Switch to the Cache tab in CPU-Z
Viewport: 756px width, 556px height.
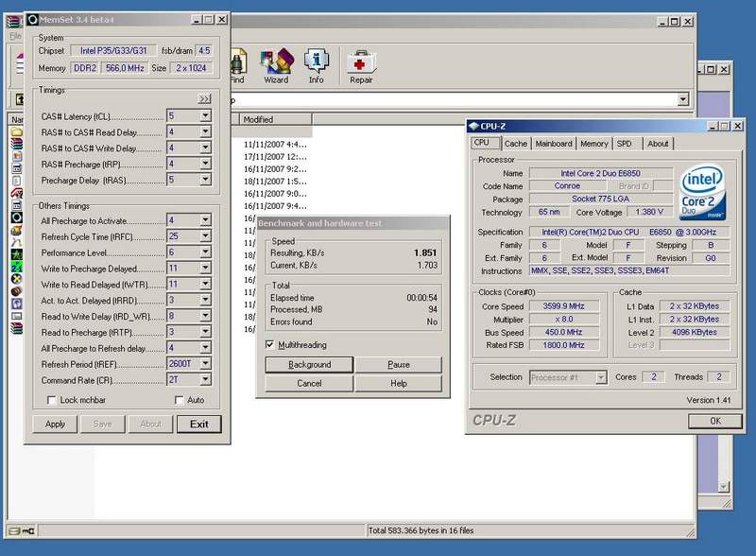pyautogui.click(x=516, y=144)
